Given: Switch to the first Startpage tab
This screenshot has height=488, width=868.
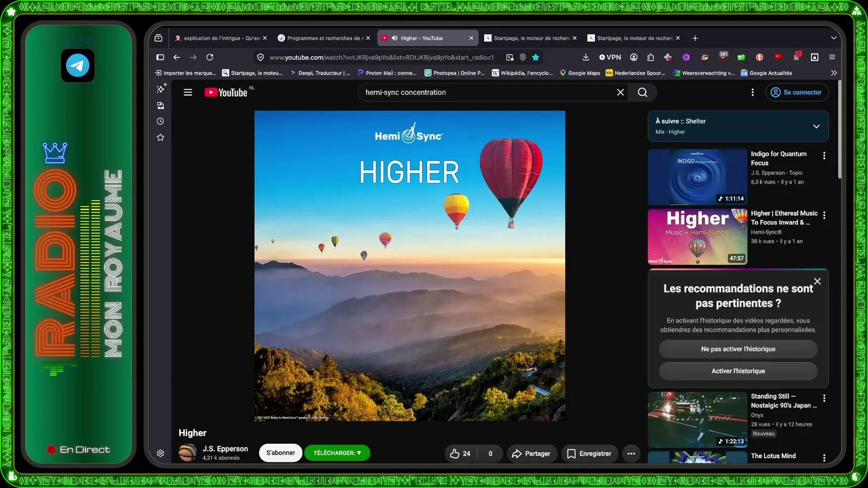Looking at the screenshot, I should pyautogui.click(x=530, y=38).
